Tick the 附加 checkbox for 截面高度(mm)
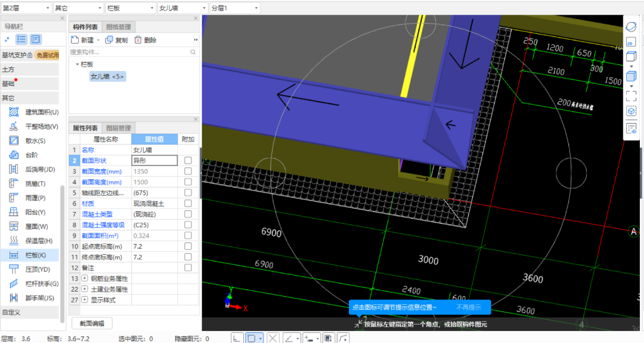This screenshot has height=343, width=644. coord(188,182)
